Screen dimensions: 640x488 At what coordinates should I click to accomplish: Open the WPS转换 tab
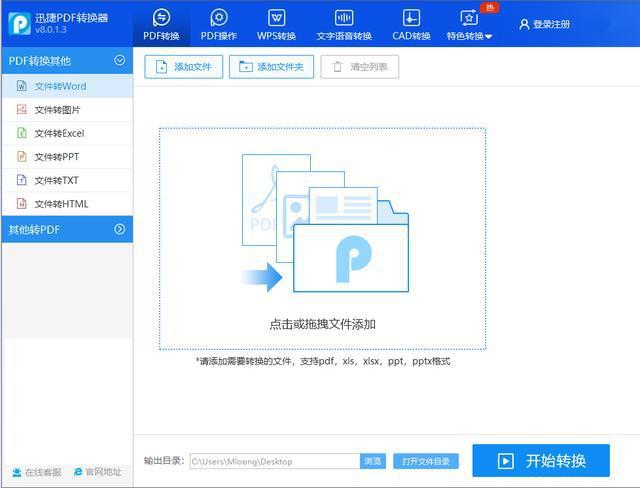coord(276,24)
